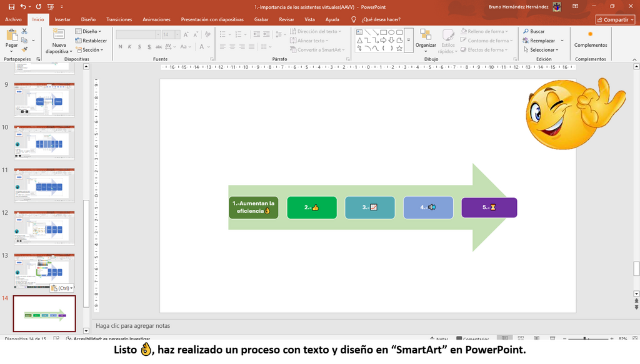Click the Pegar paste icon
Viewport: 640px width, 364px height.
(11, 39)
